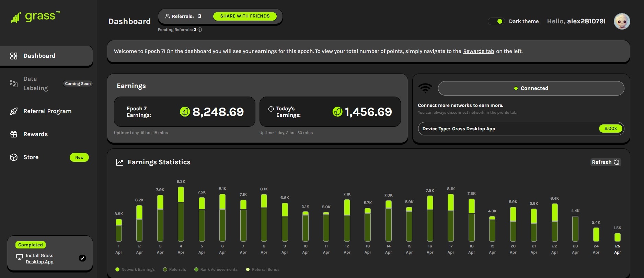Screen dimensions: 644x278
Task: Open the user avatar profile picture
Action: coord(622,21)
